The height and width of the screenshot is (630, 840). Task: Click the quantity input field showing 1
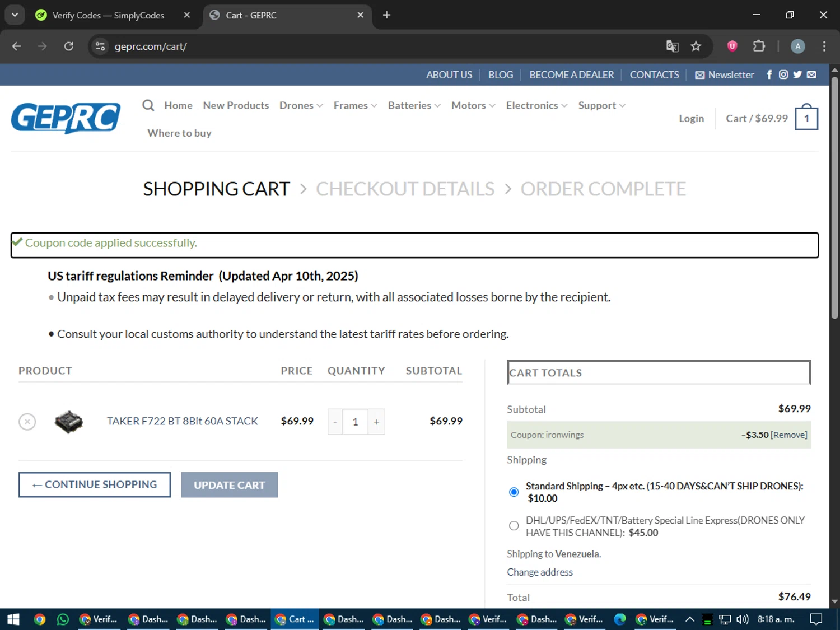click(355, 422)
